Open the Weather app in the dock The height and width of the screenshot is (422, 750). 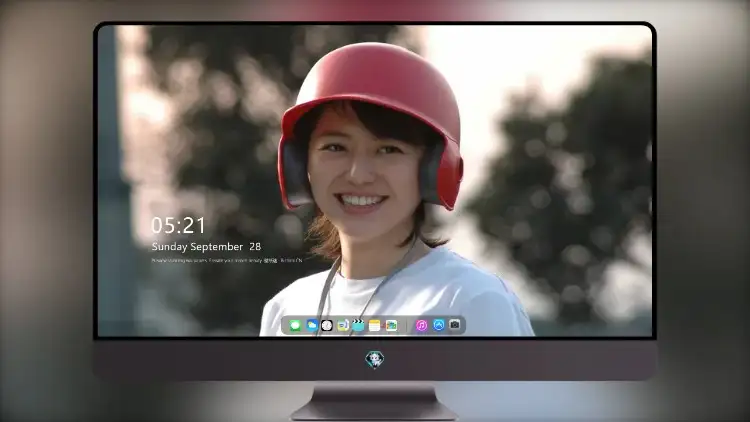(311, 325)
